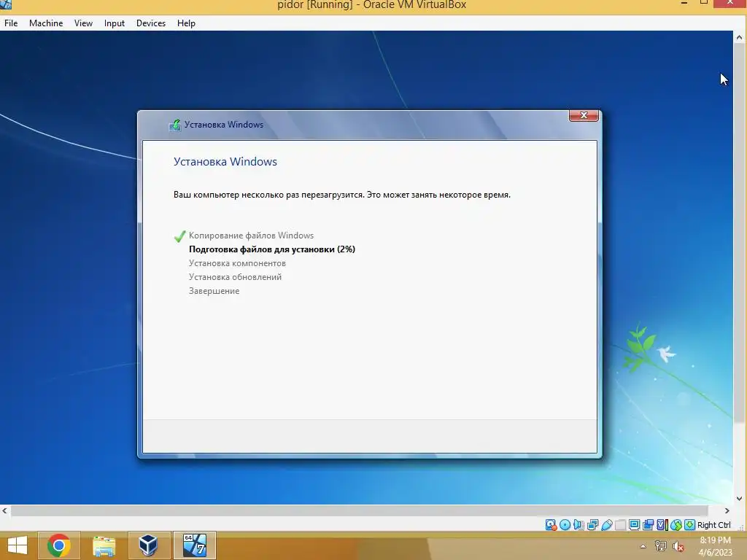
Task: Click the Установка обновлений step
Action: point(235,276)
